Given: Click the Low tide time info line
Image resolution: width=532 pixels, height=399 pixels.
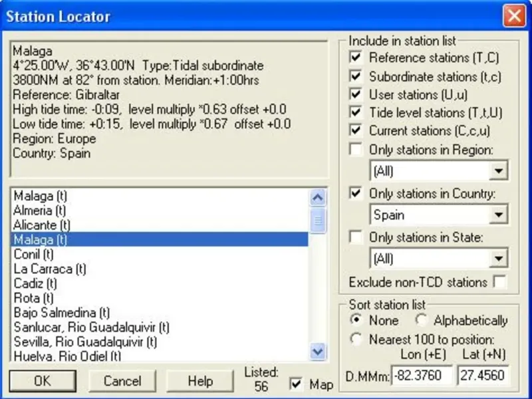Looking at the screenshot, I should [x=152, y=124].
